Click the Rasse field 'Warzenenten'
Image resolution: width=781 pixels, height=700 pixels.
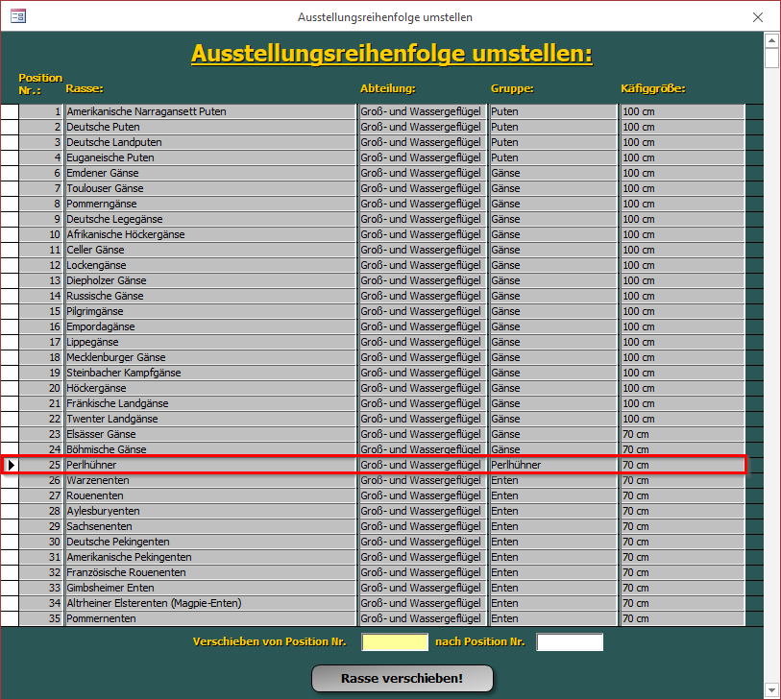(209, 480)
